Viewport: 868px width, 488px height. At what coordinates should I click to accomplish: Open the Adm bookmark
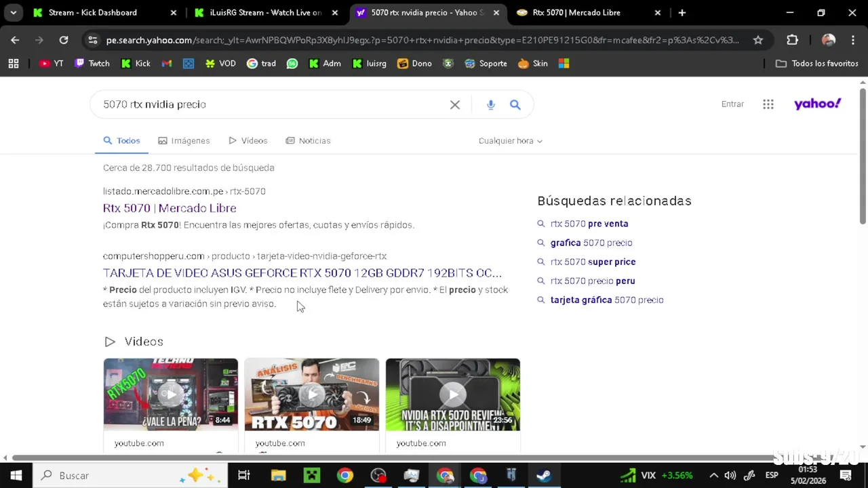click(x=325, y=63)
